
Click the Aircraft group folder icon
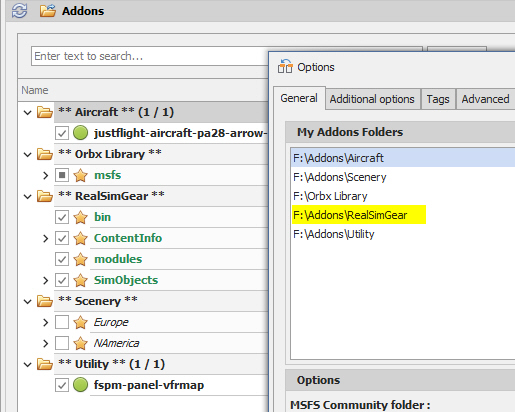[45, 112]
